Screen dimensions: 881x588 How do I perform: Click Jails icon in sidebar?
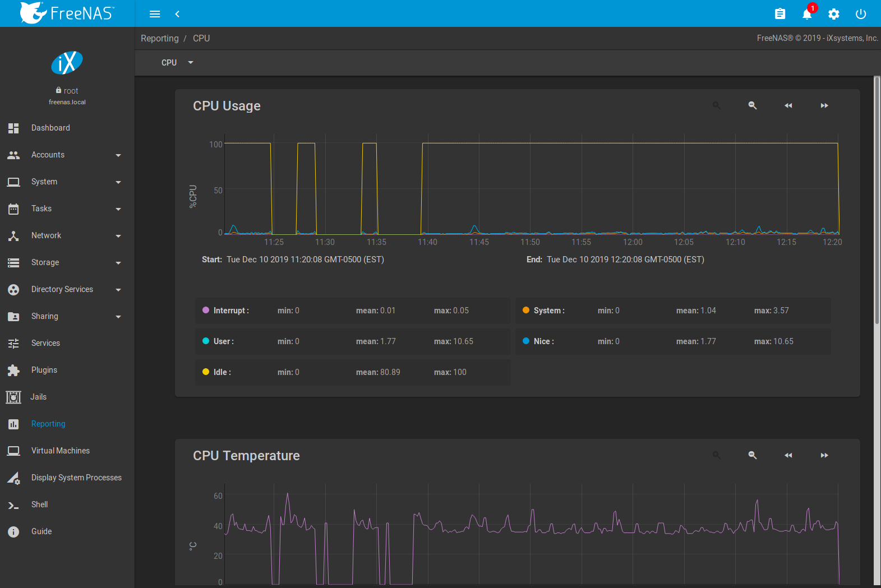pyautogui.click(x=13, y=397)
